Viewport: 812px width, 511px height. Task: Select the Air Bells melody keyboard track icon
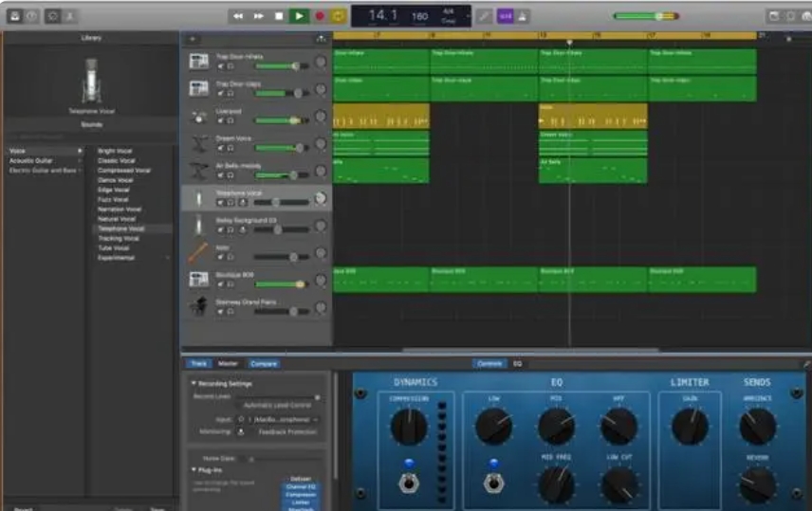click(199, 171)
